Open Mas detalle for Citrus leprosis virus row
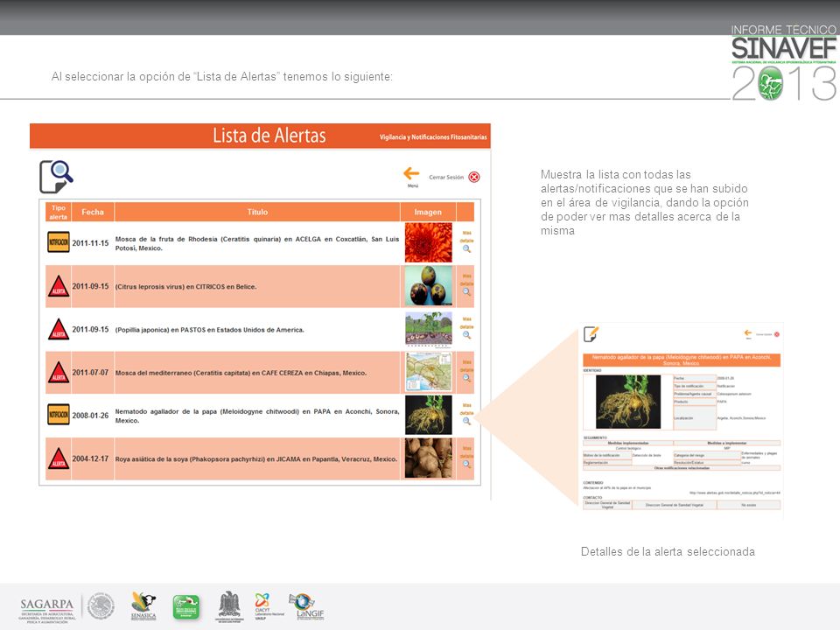This screenshot has width=840, height=630. point(466,285)
